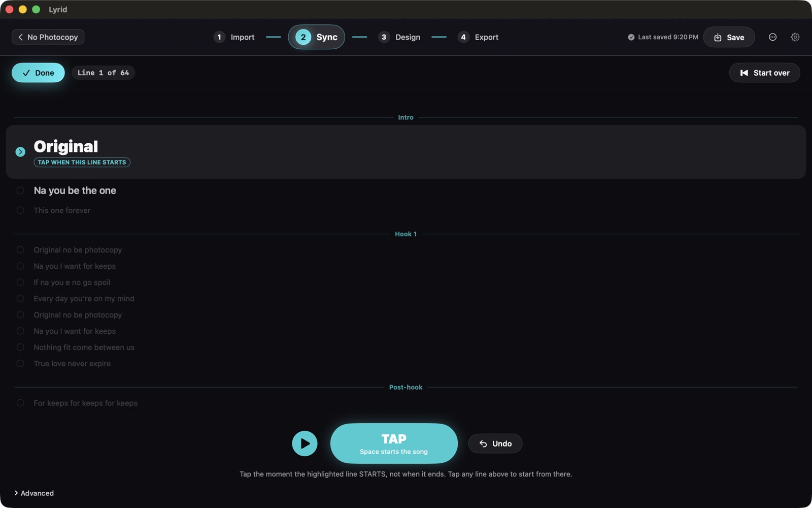This screenshot has width=812, height=508.
Task: Click the 'Lyrid' window title
Action: 58,10
